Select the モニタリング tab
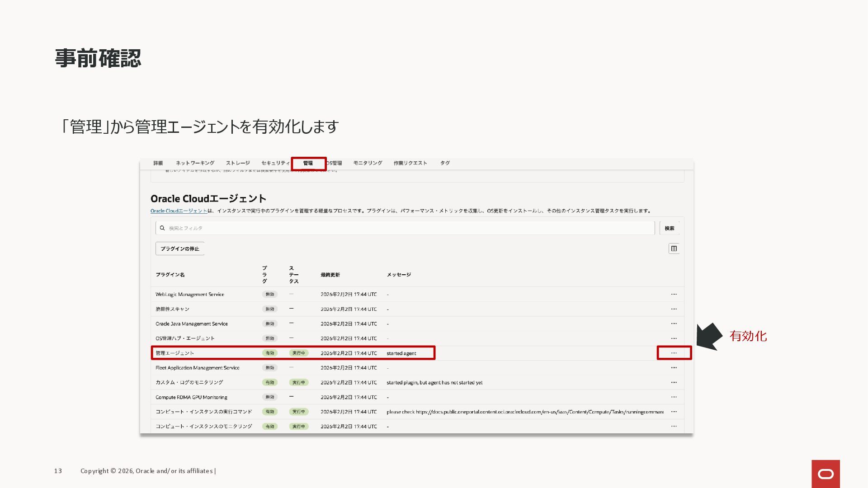The width and height of the screenshot is (868, 488). point(368,163)
